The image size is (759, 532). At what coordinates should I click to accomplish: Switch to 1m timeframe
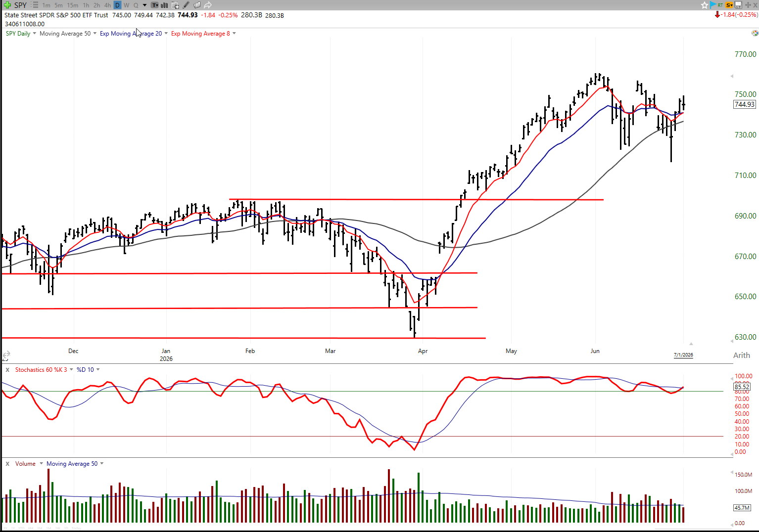(x=47, y=5)
